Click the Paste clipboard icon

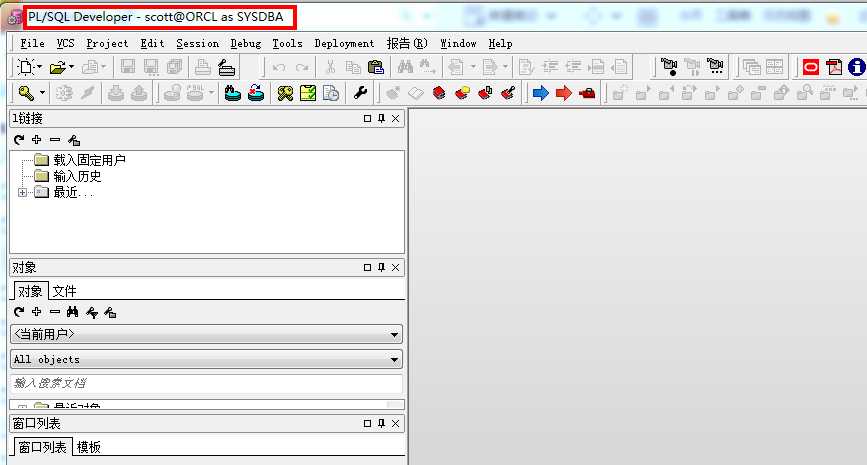click(x=375, y=67)
